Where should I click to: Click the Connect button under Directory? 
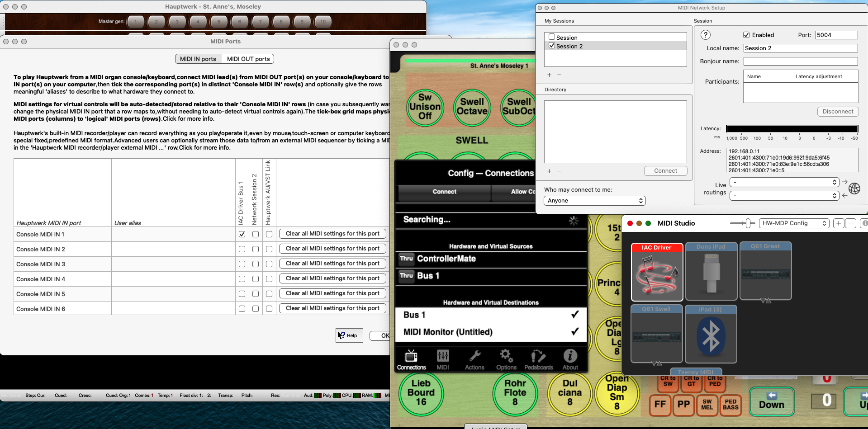666,171
